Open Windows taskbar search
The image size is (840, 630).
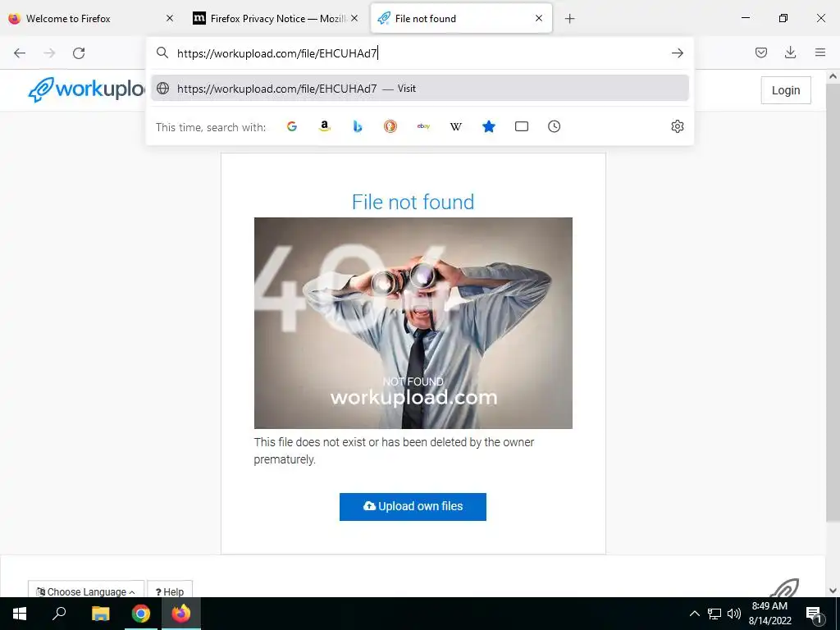(x=59, y=614)
